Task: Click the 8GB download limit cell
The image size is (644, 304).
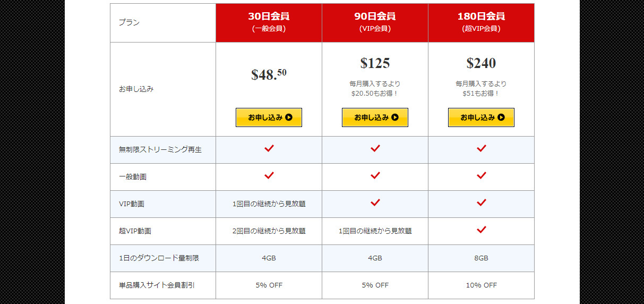Action: pos(481,258)
